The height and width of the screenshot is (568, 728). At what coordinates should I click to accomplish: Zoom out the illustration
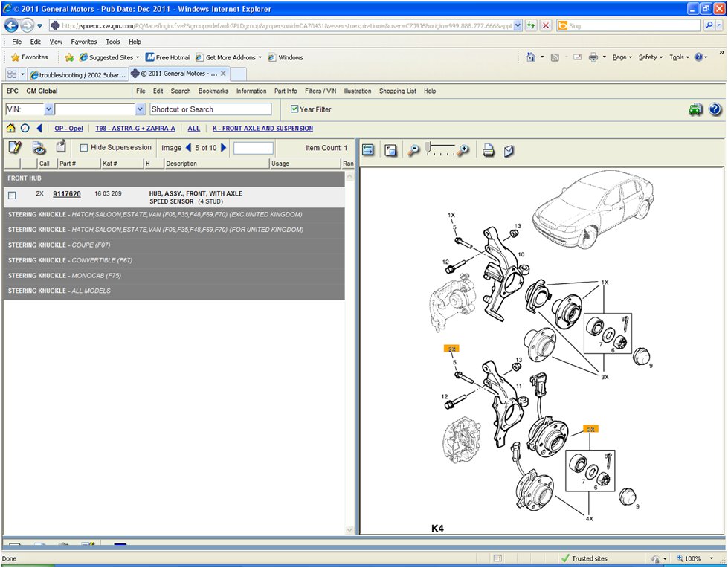coord(413,150)
